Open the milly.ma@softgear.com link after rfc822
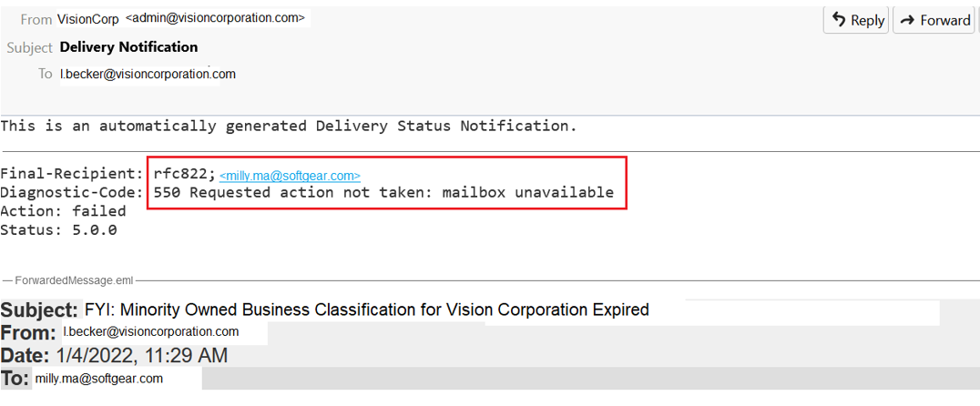 click(x=290, y=176)
